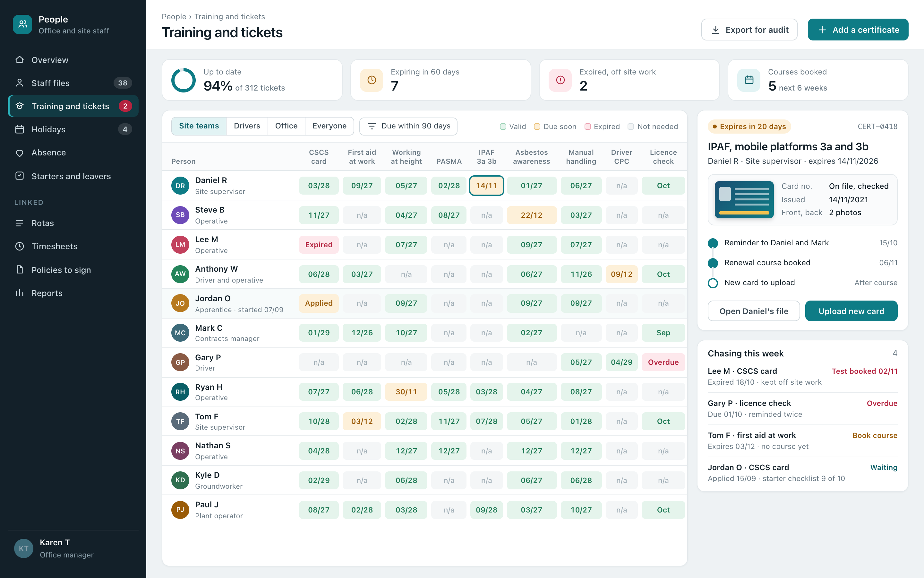This screenshot has height=578, width=924.
Task: Open Staff files via its person icon
Action: pos(20,83)
